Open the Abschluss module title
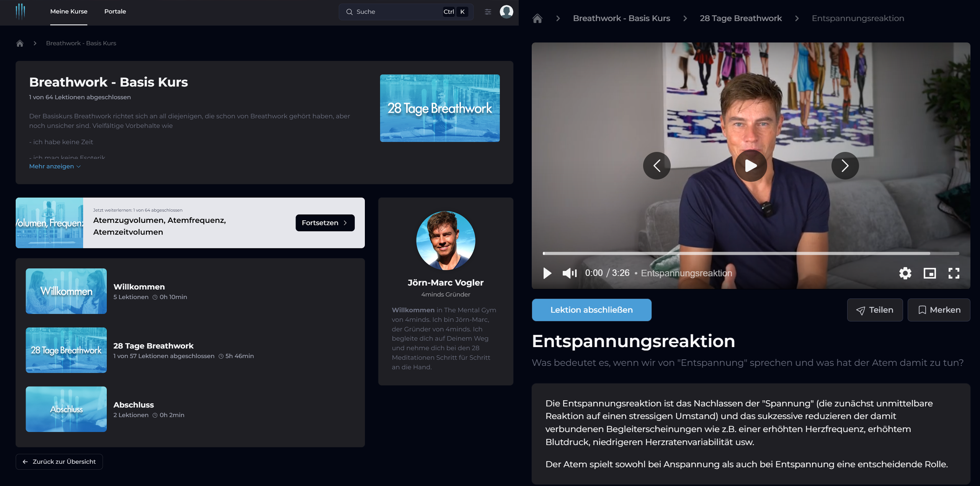Viewport: 980px width, 486px height. coord(134,405)
